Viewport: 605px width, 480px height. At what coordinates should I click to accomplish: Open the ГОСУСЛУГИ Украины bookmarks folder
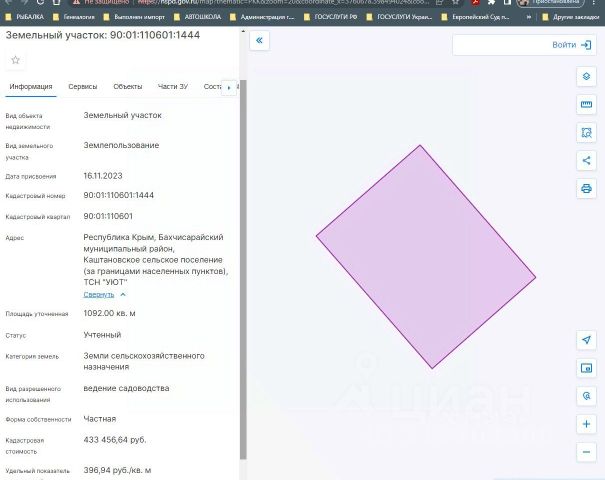[x=399, y=17]
